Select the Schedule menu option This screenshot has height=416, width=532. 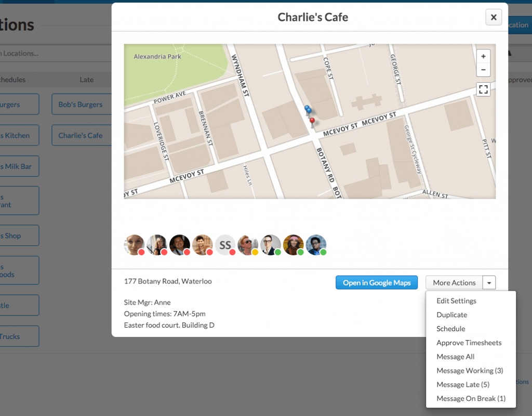coord(450,329)
